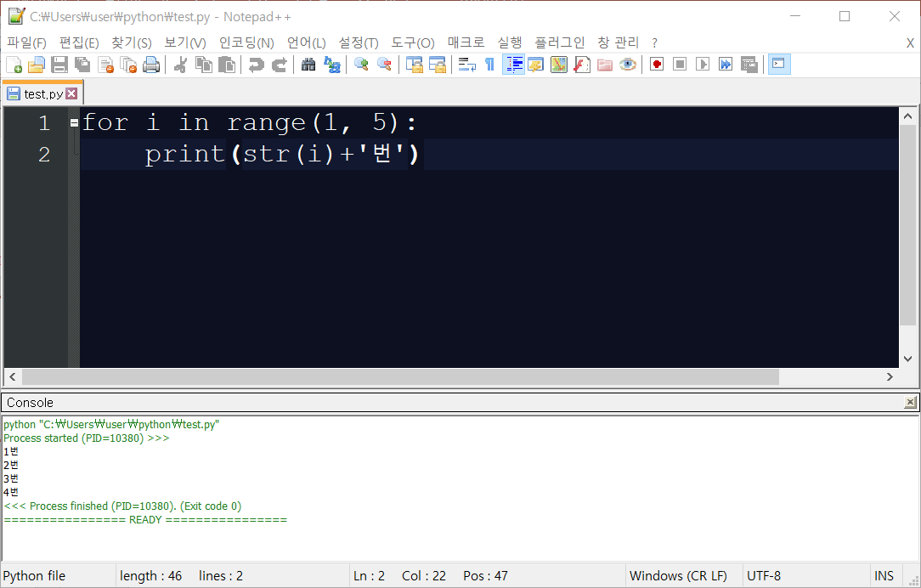Close the Console panel
This screenshot has height=588, width=921.
[910, 403]
